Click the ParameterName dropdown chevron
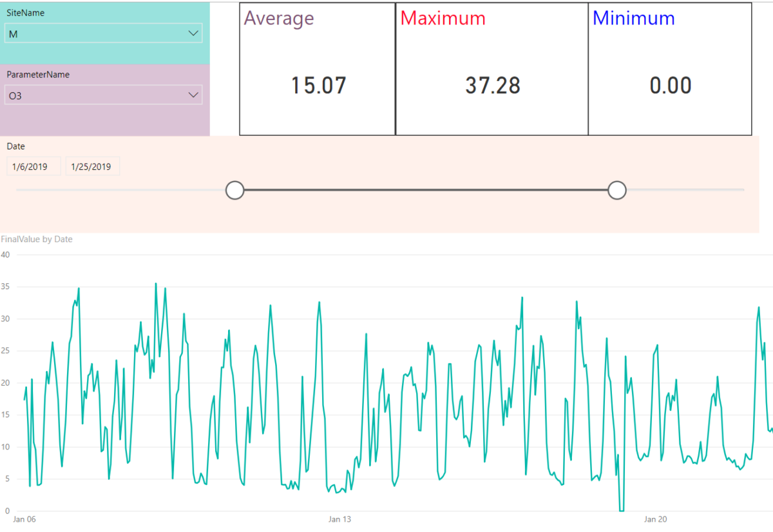Image resolution: width=773 pixels, height=532 pixels. click(x=193, y=95)
